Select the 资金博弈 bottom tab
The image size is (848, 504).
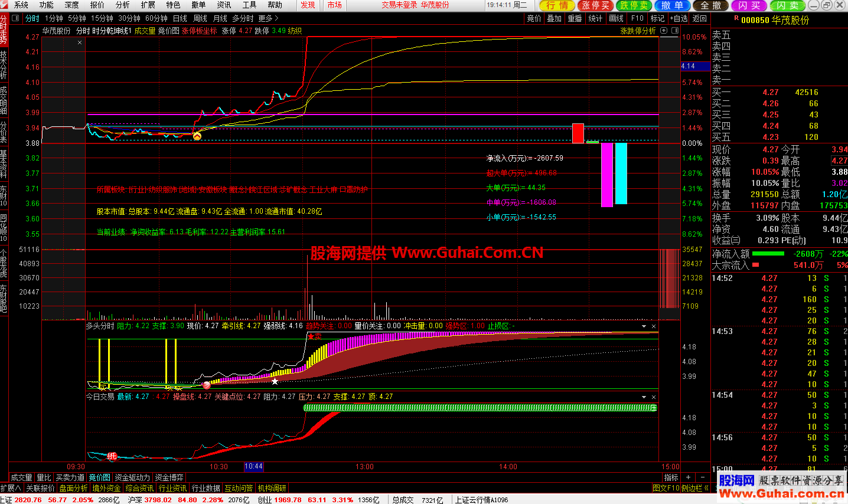pos(169,477)
